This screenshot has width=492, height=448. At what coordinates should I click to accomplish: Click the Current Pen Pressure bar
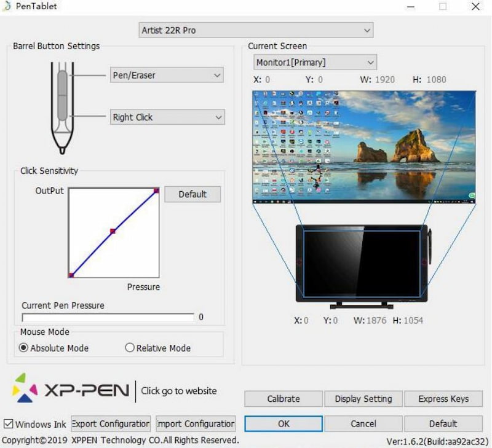click(x=108, y=317)
